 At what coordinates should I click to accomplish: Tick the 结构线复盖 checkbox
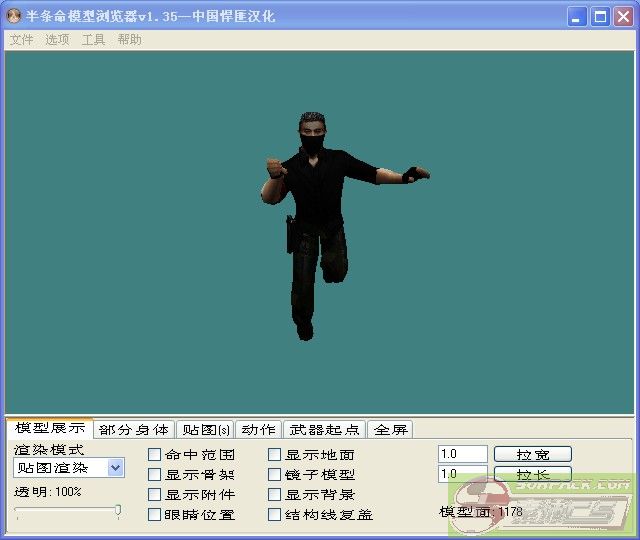(275, 515)
